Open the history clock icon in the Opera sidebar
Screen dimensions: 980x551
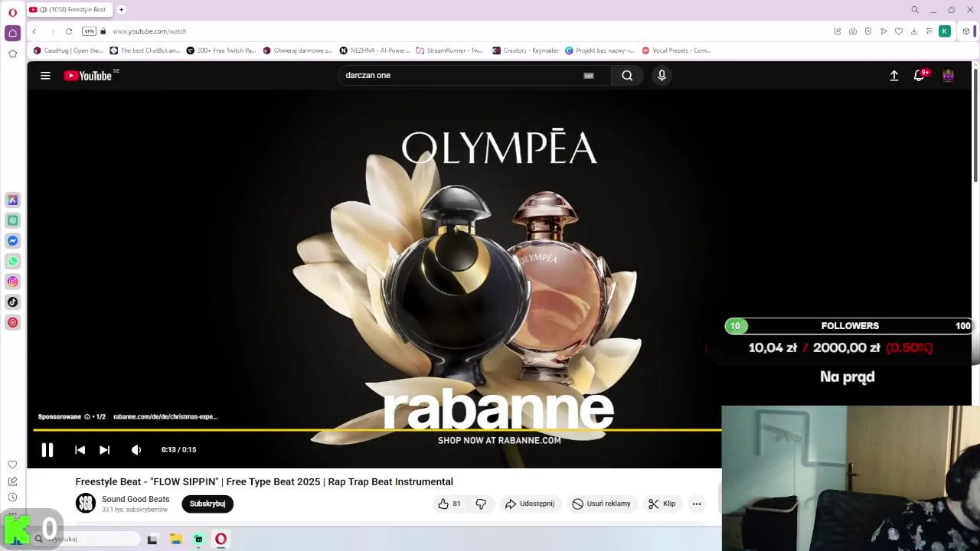pyautogui.click(x=12, y=497)
